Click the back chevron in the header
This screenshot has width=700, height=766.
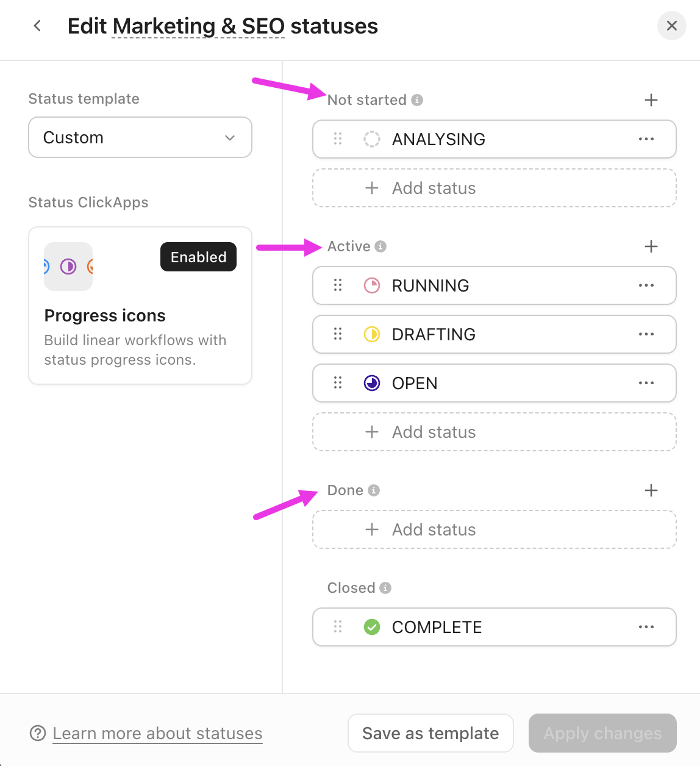(37, 26)
